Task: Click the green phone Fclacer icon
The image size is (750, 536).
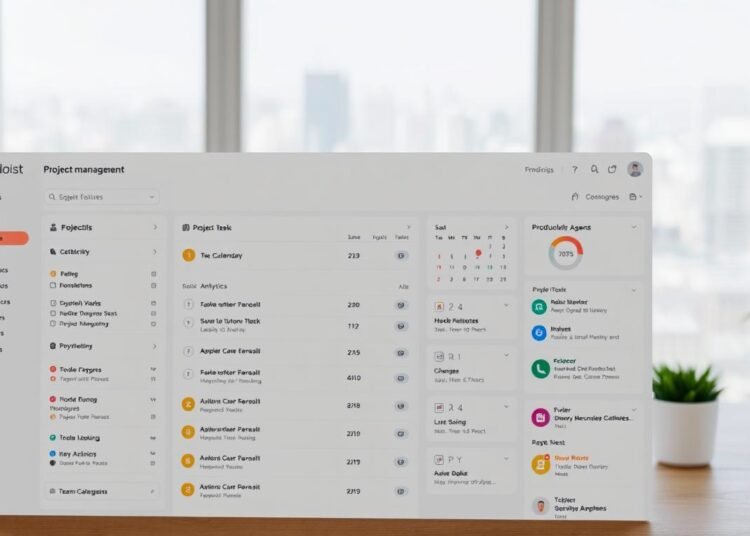Action: click(x=540, y=369)
